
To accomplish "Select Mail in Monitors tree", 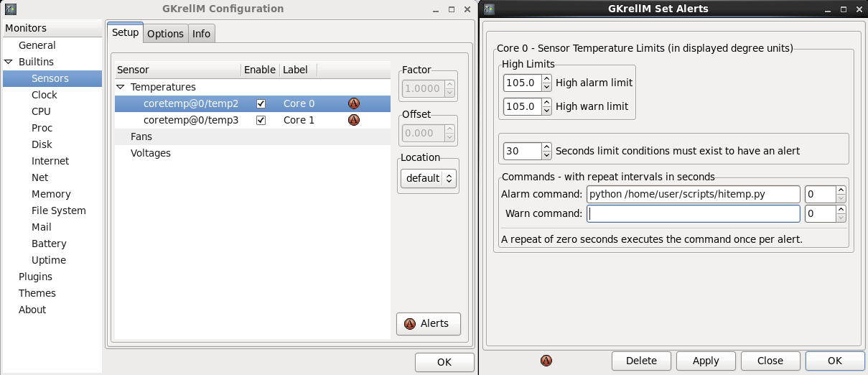I will tap(42, 227).
